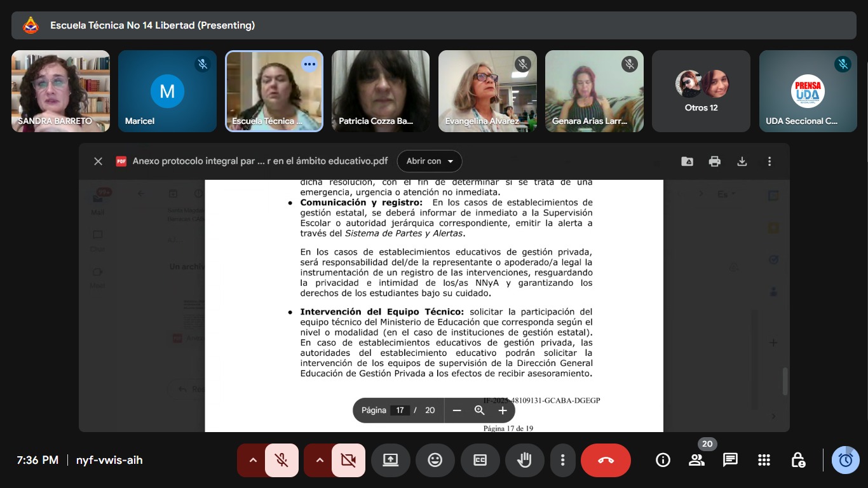Leave the call with red button

606,460
